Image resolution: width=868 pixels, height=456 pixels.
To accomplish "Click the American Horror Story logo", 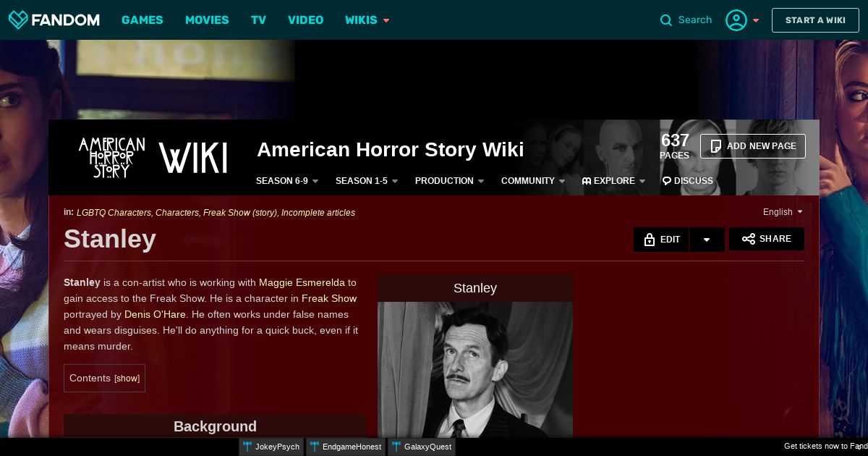I will coord(111,157).
